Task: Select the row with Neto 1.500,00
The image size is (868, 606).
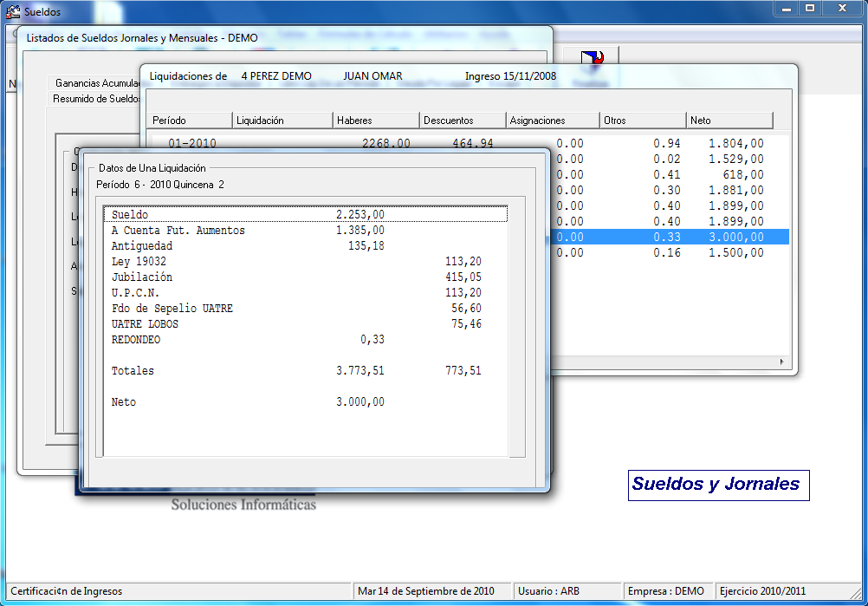Action: [x=670, y=252]
